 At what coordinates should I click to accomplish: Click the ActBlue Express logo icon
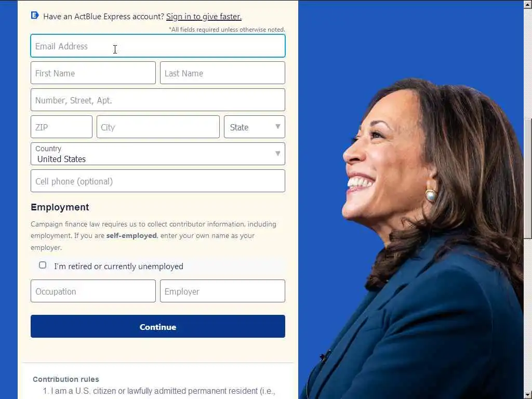pyautogui.click(x=35, y=15)
